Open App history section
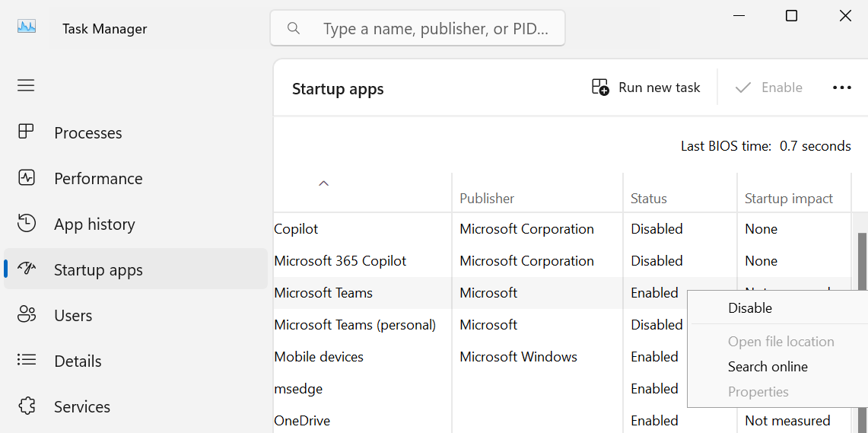This screenshot has height=433, width=868. click(x=94, y=224)
